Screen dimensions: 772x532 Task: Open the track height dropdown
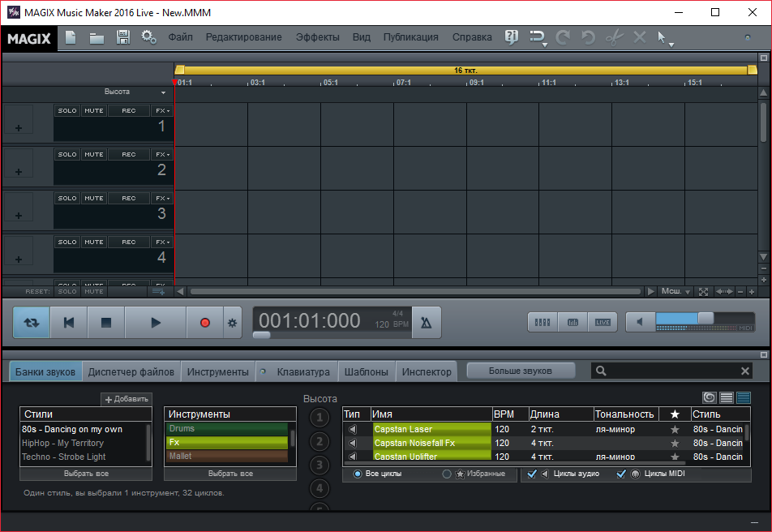163,92
